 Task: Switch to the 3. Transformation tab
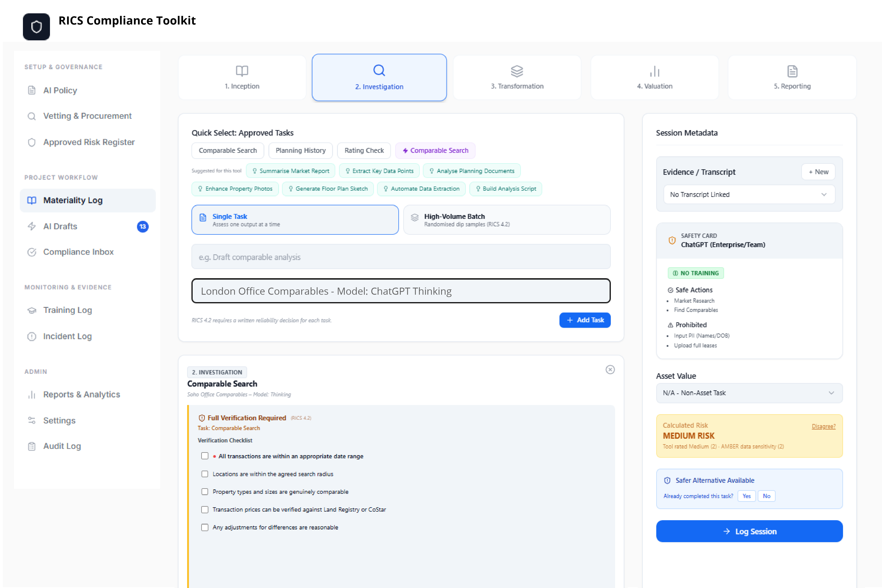tap(517, 78)
